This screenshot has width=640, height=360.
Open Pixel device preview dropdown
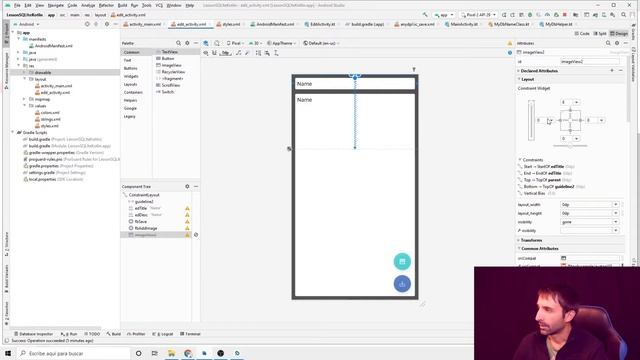pos(234,43)
